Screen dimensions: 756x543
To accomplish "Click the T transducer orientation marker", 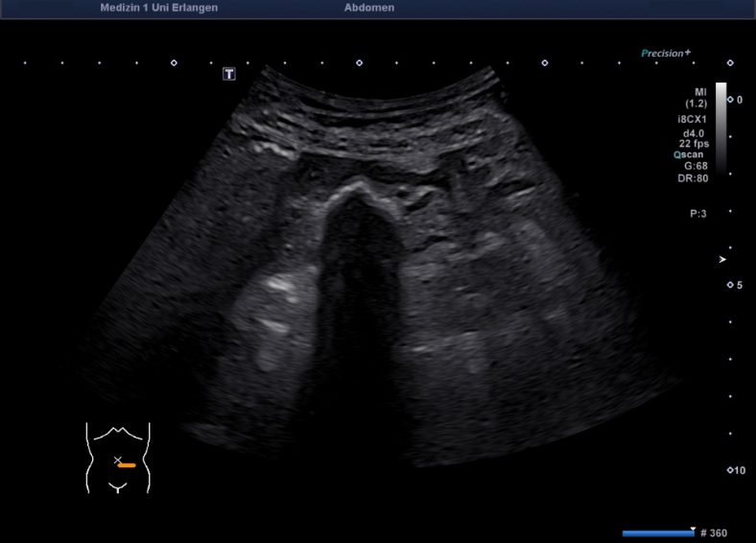I will 229,73.
